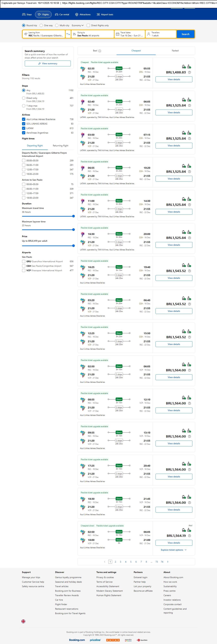Image resolution: width=217 pixels, height=644 pixels.
Task: Click the swap origin and destination arrows icon
Action: point(68,34)
